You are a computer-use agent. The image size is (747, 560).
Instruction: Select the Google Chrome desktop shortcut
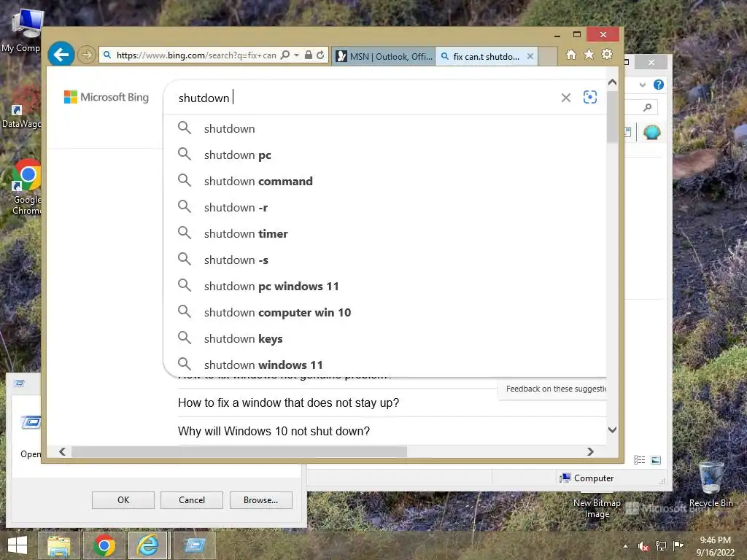(x=27, y=187)
